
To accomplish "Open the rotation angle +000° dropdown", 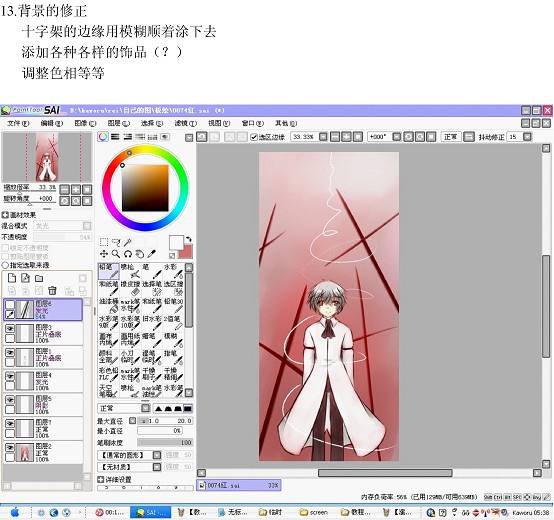I will click(x=397, y=137).
